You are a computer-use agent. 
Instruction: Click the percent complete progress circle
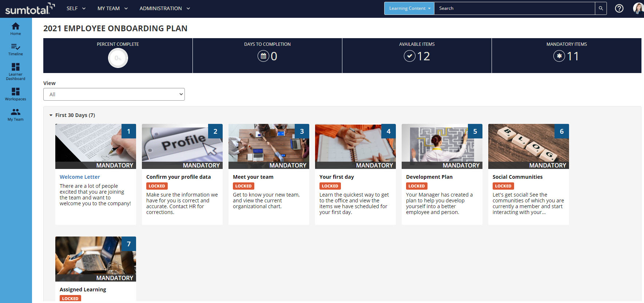(x=118, y=58)
